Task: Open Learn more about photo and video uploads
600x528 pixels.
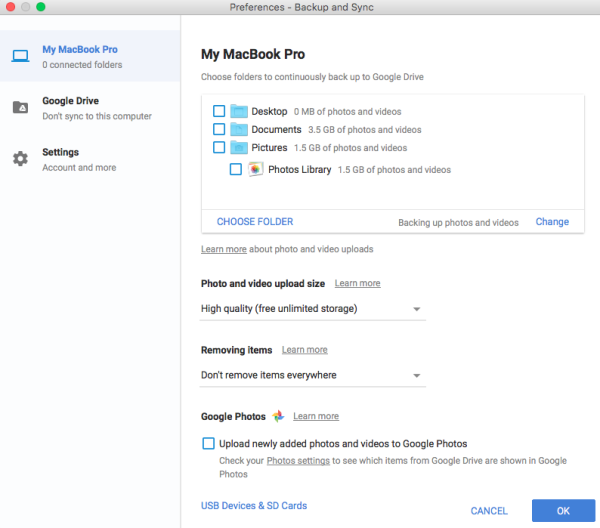Action: pos(224,249)
